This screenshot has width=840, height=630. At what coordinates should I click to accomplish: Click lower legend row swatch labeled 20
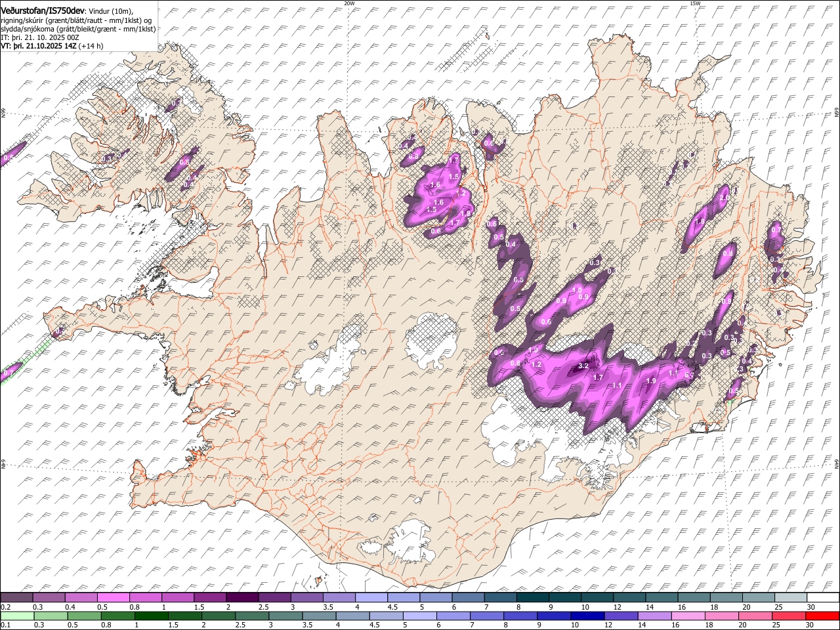[x=755, y=616]
